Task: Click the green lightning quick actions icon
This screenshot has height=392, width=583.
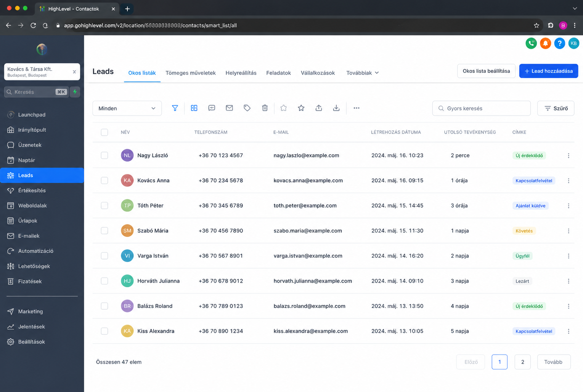Action: pos(75,92)
